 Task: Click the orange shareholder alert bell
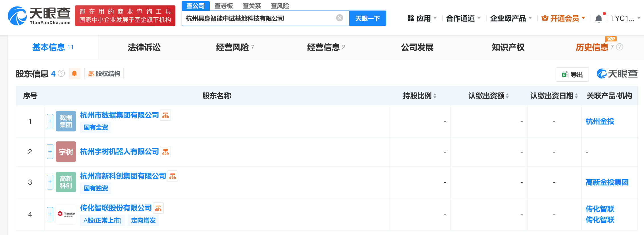(74, 74)
